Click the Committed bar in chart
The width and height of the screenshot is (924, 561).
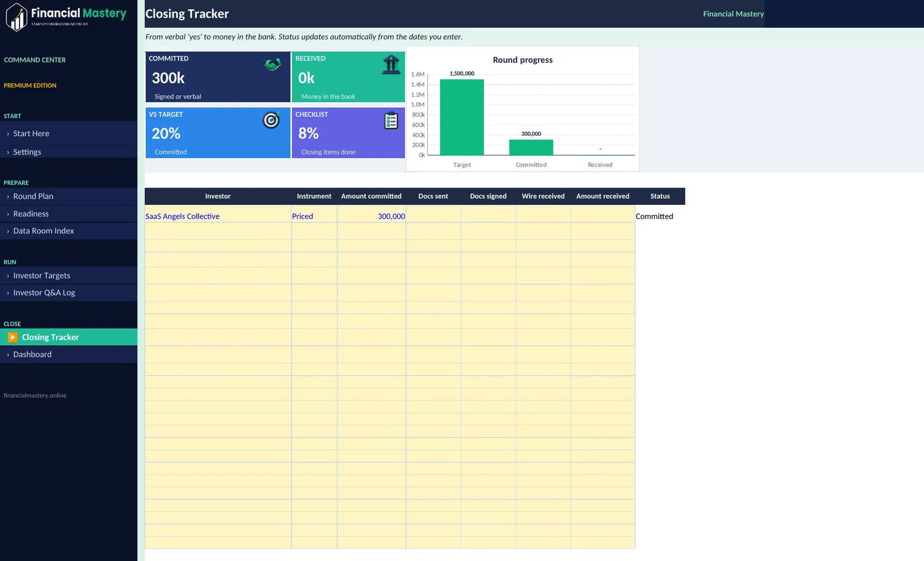click(531, 148)
